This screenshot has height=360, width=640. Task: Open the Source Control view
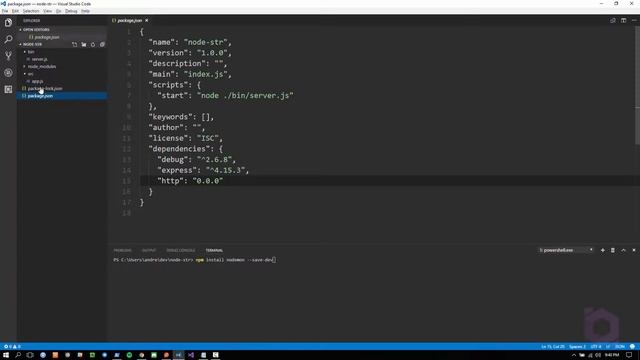[8, 56]
